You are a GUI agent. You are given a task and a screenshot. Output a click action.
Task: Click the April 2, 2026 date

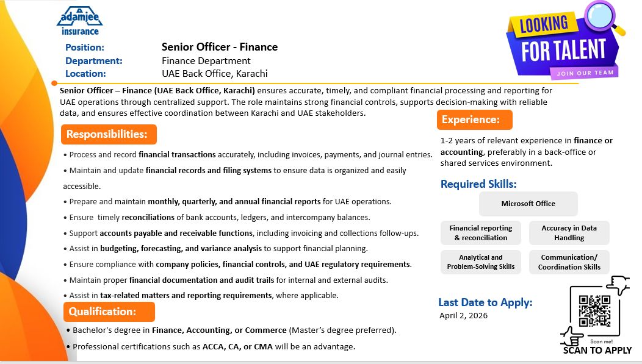click(464, 316)
